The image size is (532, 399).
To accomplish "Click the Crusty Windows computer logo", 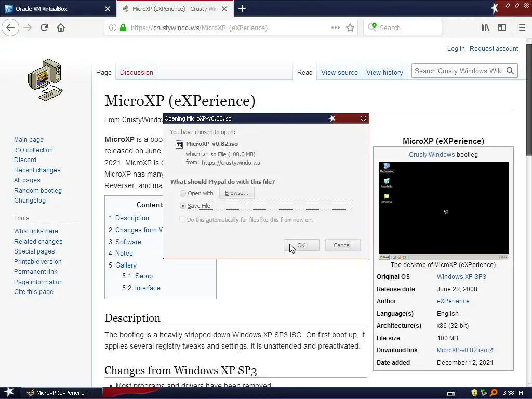I will (46, 79).
